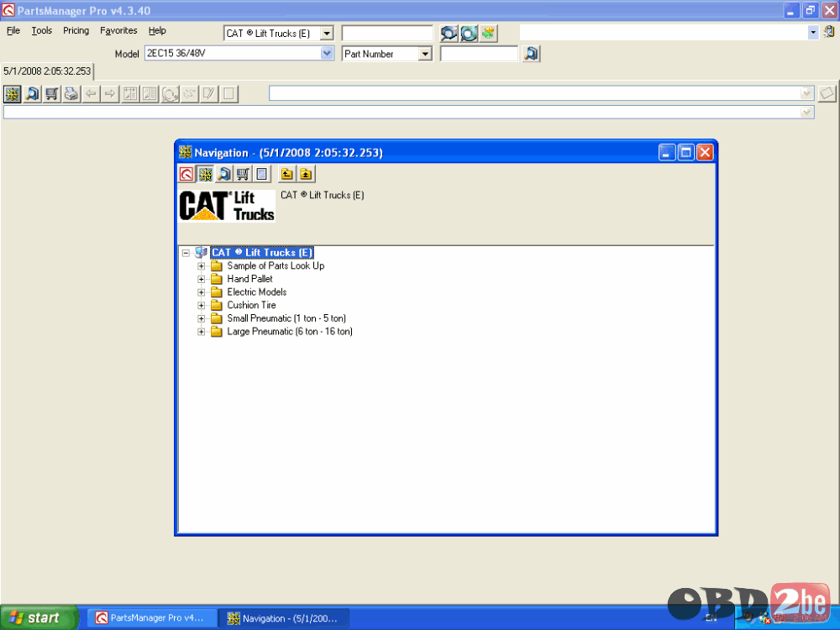The width and height of the screenshot is (840, 630).
Task: Open the Favorites menu
Action: click(118, 30)
